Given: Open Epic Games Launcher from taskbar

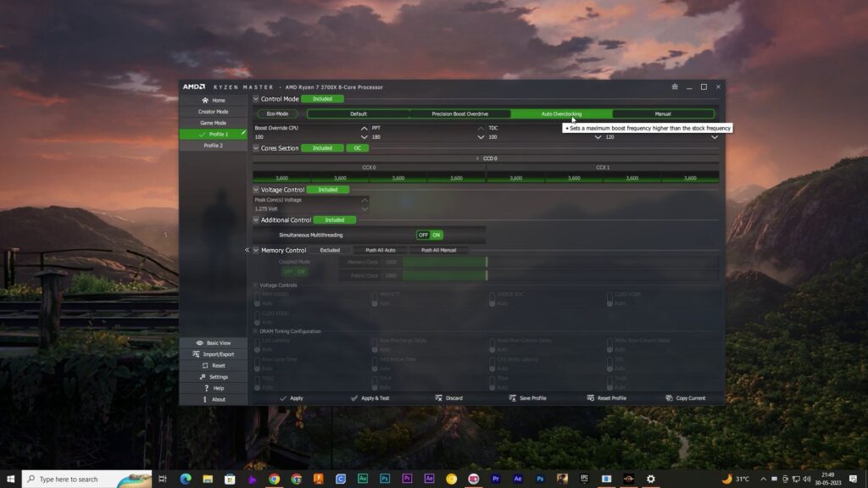Looking at the screenshot, I should [x=584, y=479].
